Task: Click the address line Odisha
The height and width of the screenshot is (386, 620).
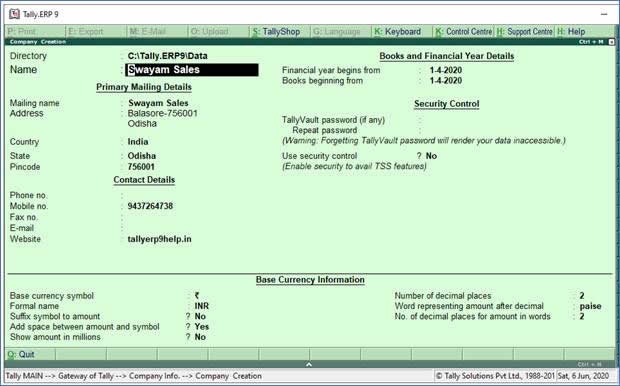Action: click(x=142, y=123)
